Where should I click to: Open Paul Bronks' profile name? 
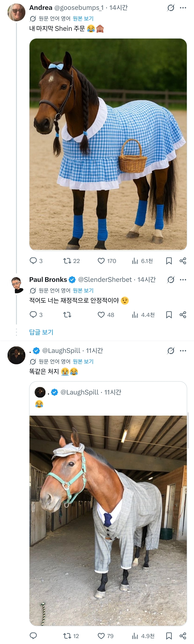[x=48, y=280]
